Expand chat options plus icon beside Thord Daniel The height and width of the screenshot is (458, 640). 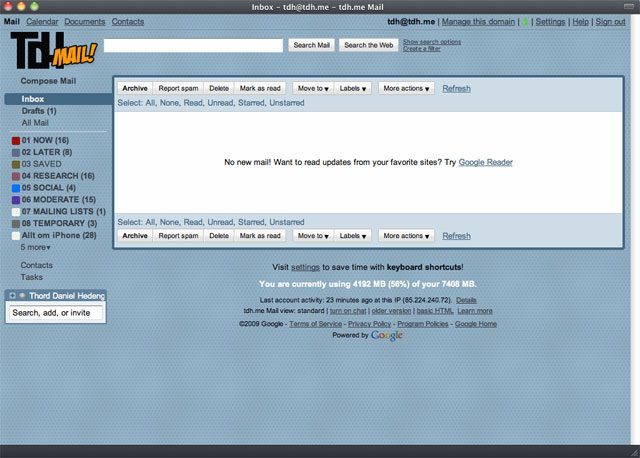[x=12, y=296]
